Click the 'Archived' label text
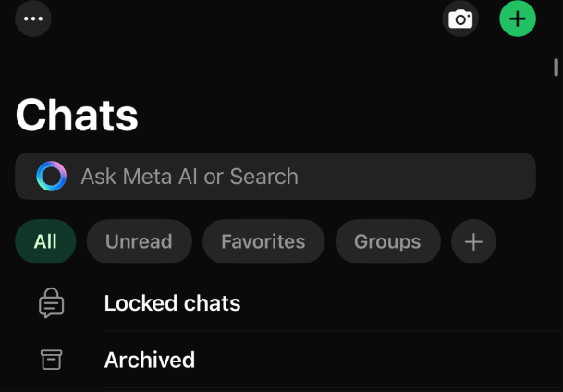Viewport: 563px width, 392px height. [x=150, y=360]
